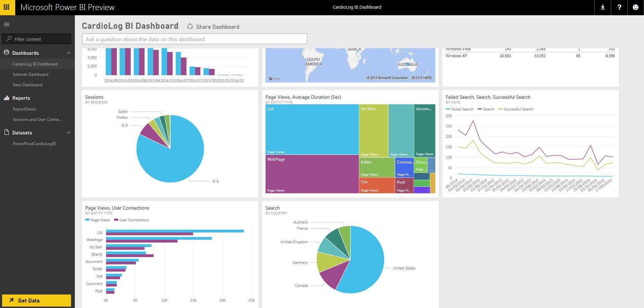The image size is (644, 308).
Task: Expand the Datasets section header
Action: tap(22, 133)
